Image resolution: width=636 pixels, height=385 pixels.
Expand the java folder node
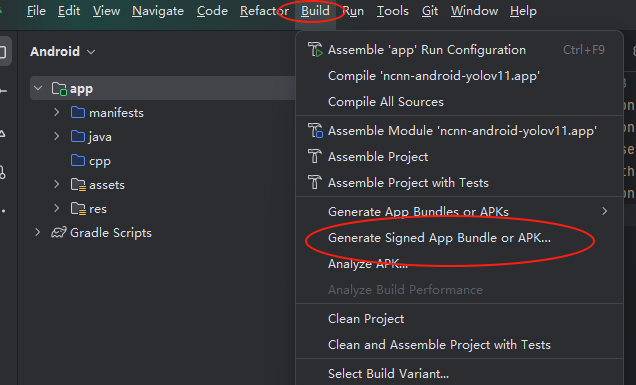(57, 136)
